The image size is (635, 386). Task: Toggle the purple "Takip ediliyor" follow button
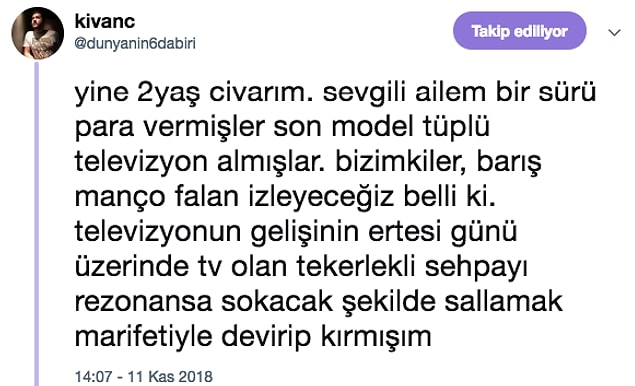pyautogui.click(x=520, y=31)
